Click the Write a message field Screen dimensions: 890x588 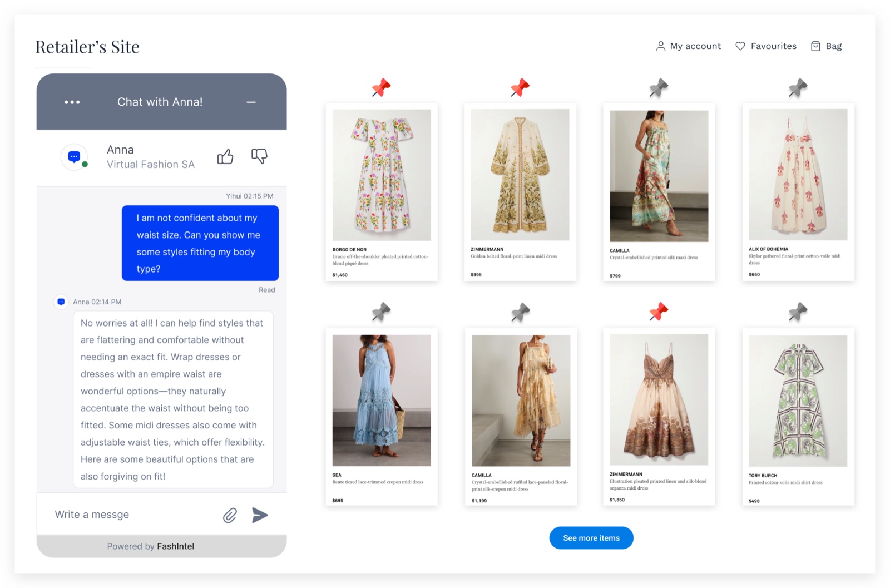point(133,515)
